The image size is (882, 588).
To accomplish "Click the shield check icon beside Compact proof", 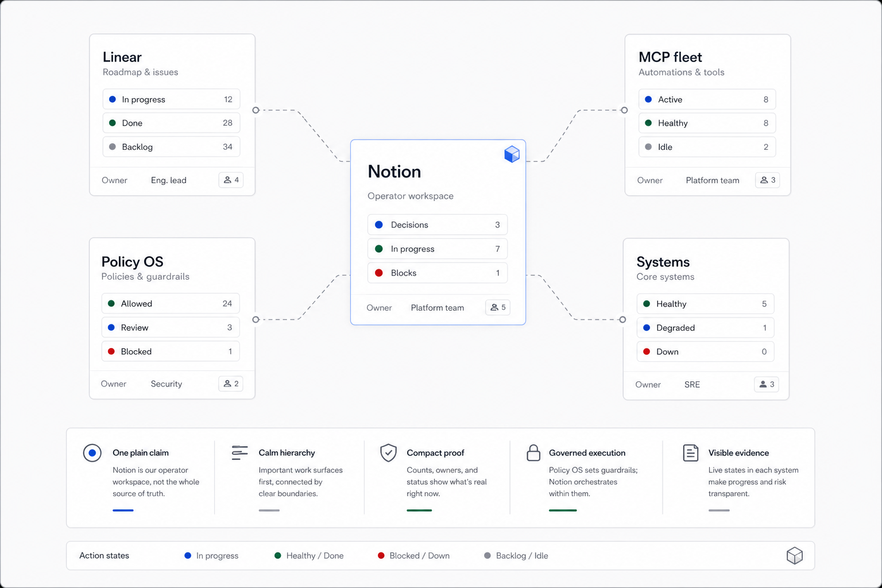I will tap(389, 453).
